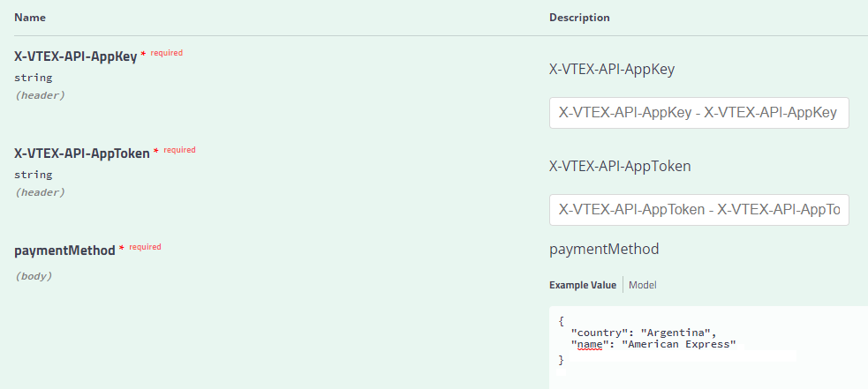This screenshot has height=389, width=868.
Task: Switch to the Model tab
Action: pos(642,285)
